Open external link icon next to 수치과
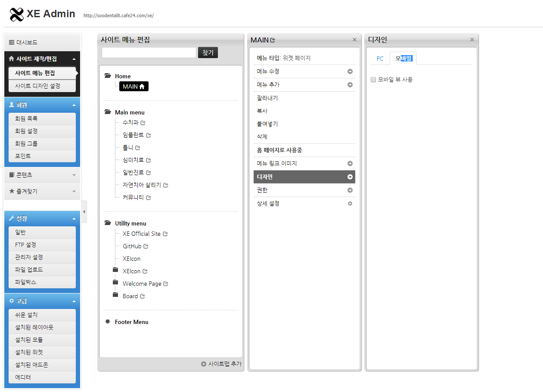The width and height of the screenshot is (543, 392). click(x=143, y=123)
